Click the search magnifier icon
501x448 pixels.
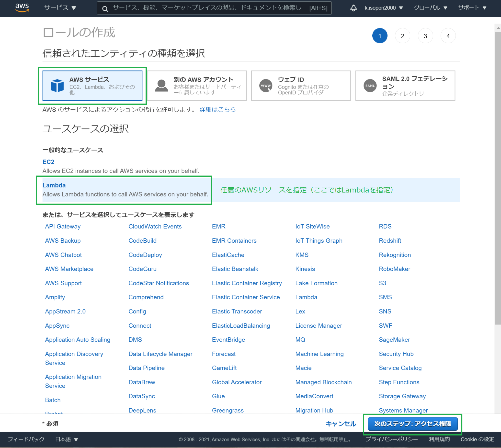[x=105, y=8]
